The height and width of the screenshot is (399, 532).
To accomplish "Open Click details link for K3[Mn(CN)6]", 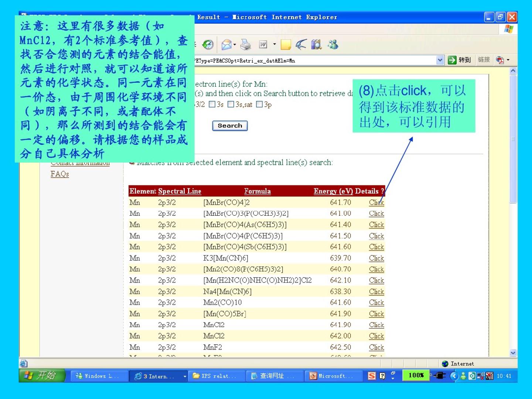I will click(376, 258).
